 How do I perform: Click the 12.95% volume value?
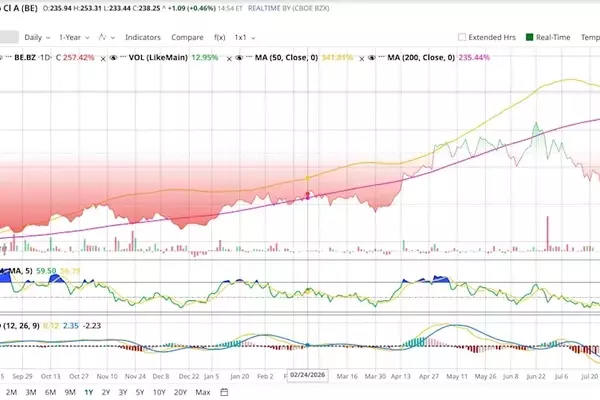pyautogui.click(x=205, y=58)
